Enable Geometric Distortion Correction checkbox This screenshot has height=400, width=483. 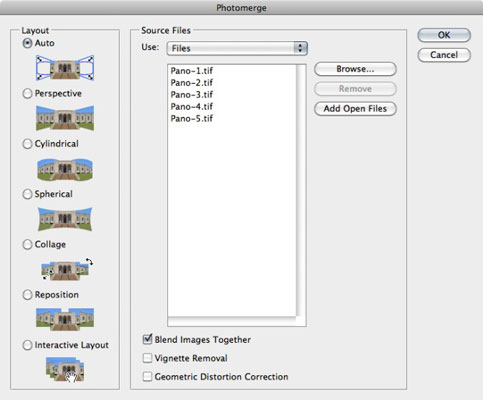click(x=147, y=377)
